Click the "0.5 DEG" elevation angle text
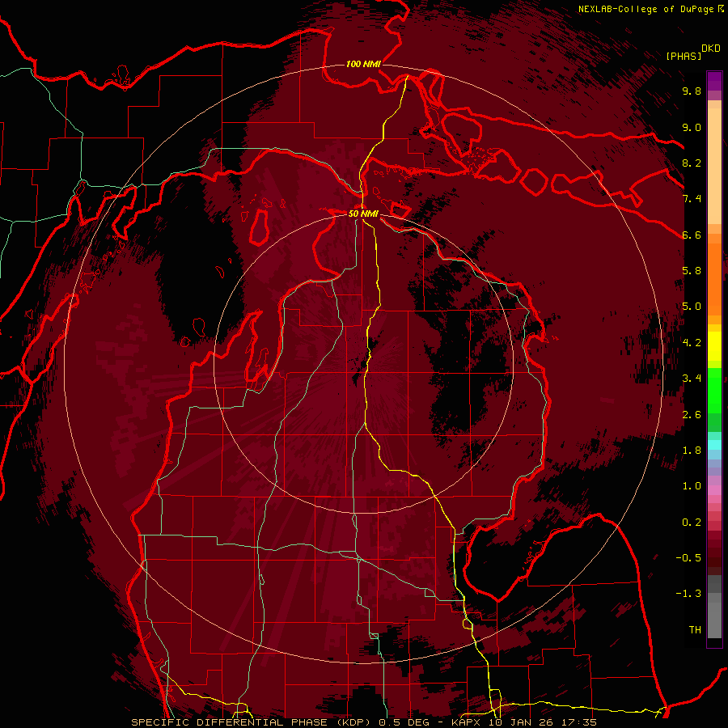The height and width of the screenshot is (728, 728). 404,722
